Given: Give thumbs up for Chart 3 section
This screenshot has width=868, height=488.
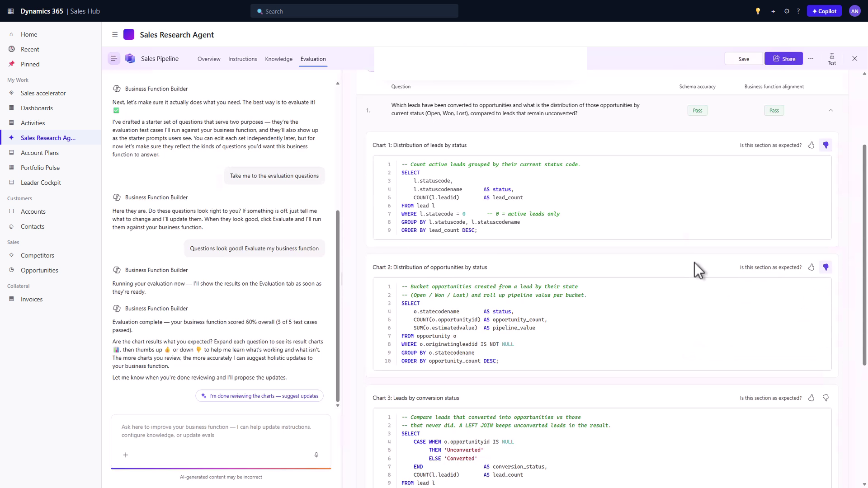Looking at the screenshot, I should coord(811,398).
